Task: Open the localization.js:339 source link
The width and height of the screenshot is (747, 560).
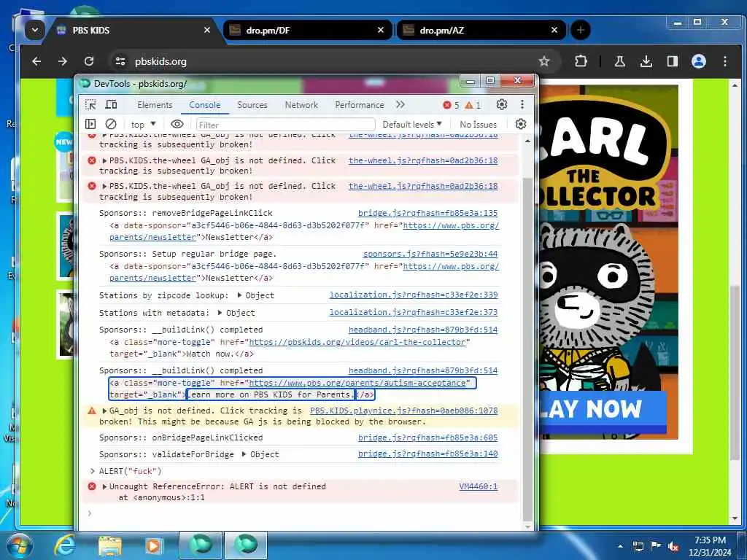Action: [x=414, y=295]
